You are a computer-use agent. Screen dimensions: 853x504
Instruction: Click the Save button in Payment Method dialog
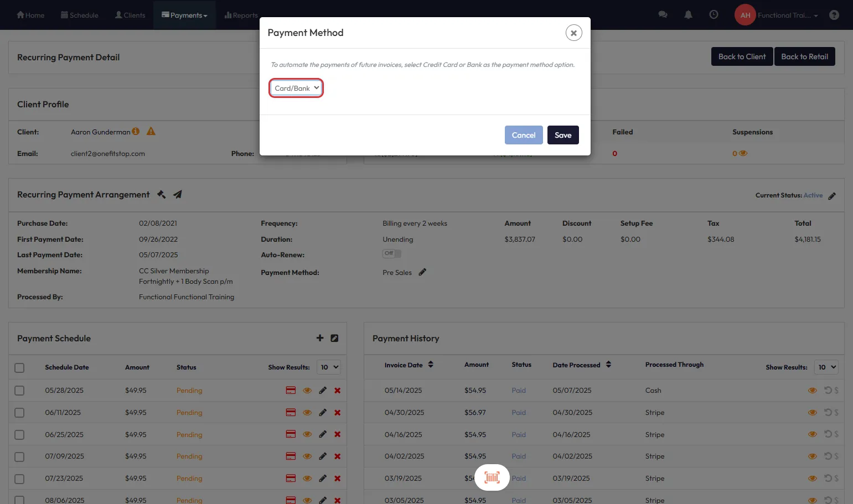coord(562,135)
